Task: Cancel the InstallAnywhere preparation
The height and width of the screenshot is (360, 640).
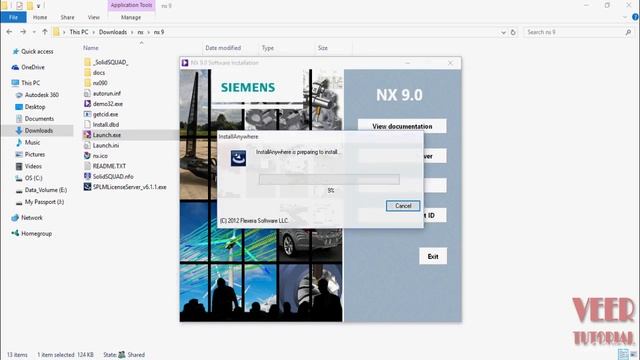Action: click(403, 206)
